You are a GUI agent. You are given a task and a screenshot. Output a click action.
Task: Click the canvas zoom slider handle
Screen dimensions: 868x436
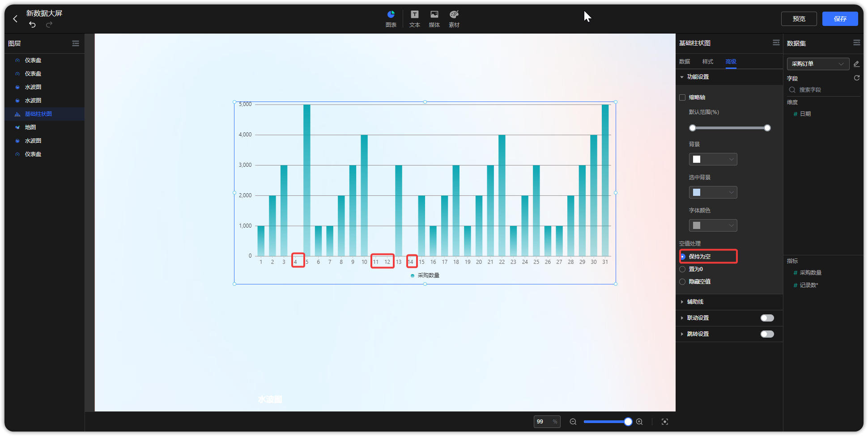(x=628, y=422)
